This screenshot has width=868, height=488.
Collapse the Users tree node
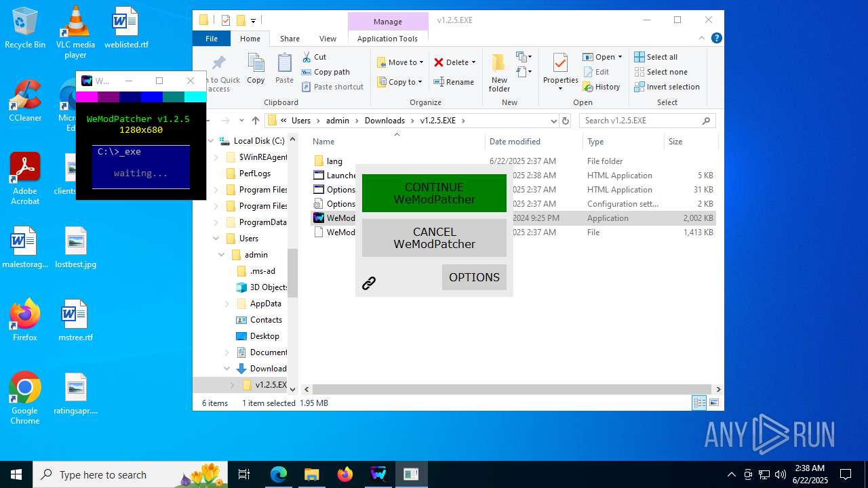(x=217, y=239)
